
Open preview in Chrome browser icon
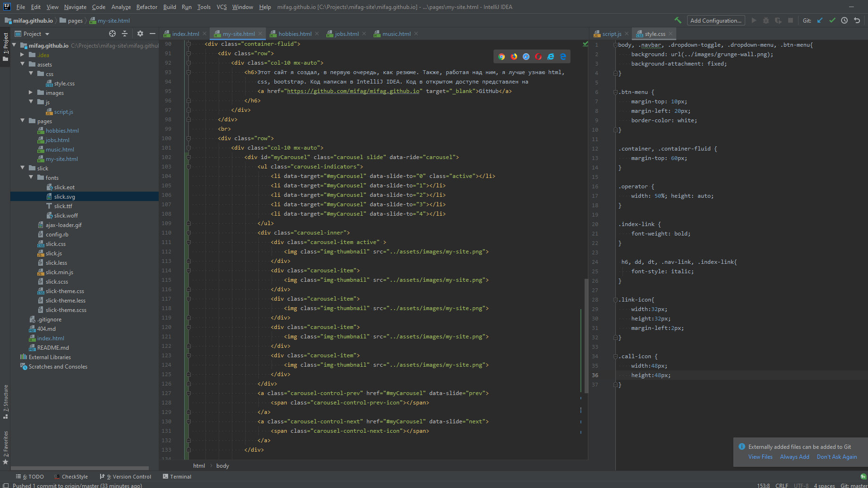pos(502,57)
